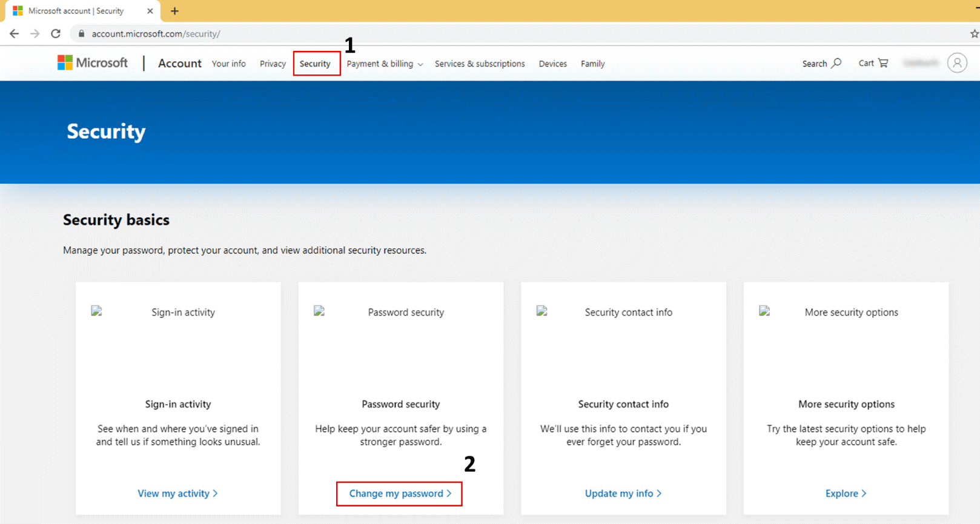
Task: Click the Password security heading
Action: click(401, 404)
